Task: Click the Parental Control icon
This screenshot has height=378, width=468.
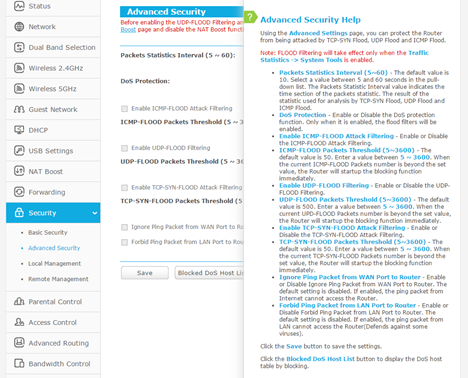Action: click(19, 302)
